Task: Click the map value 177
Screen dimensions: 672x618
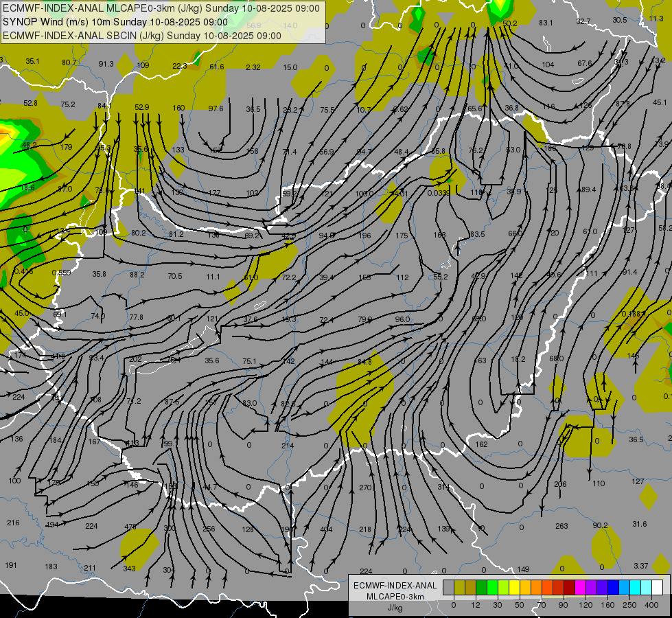Action: [x=214, y=194]
